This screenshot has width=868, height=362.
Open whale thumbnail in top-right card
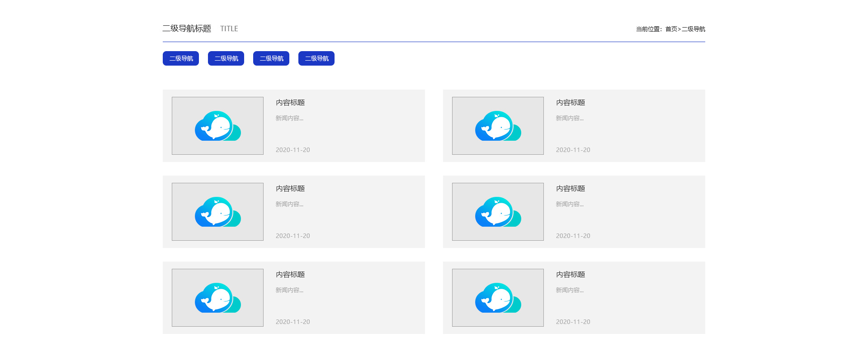click(498, 126)
